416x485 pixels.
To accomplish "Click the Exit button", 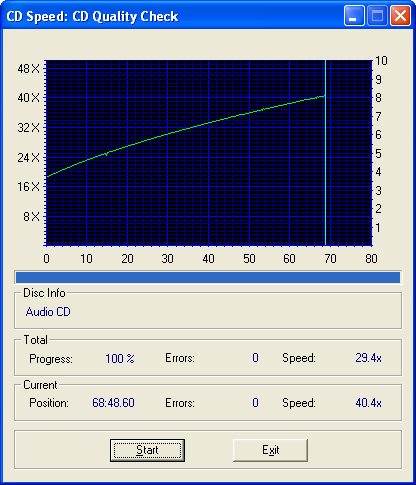I will pyautogui.click(x=270, y=450).
